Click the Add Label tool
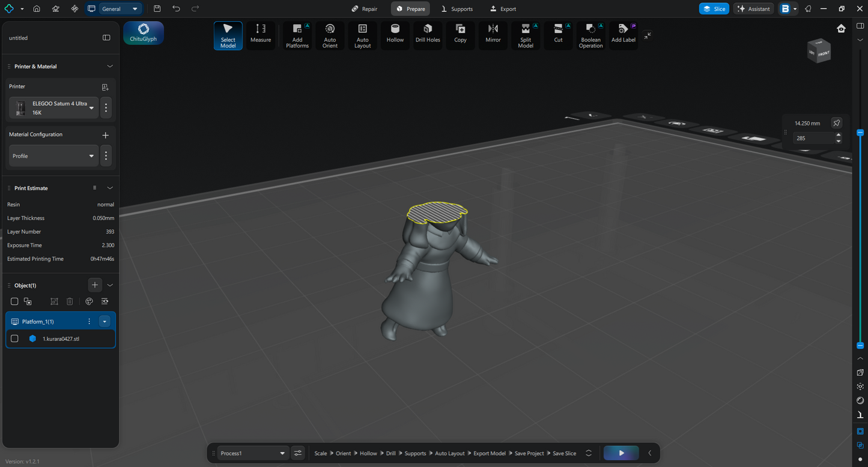This screenshot has height=467, width=868. coord(624,36)
